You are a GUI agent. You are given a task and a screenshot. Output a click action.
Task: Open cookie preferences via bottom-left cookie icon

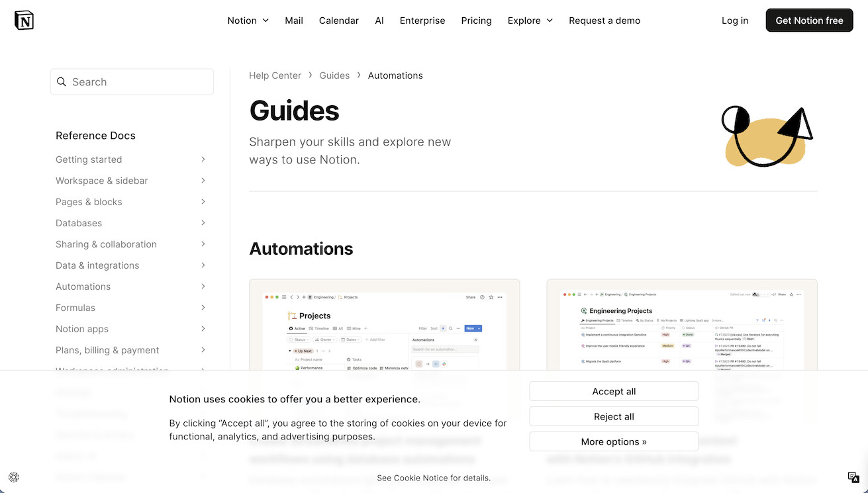point(14,477)
